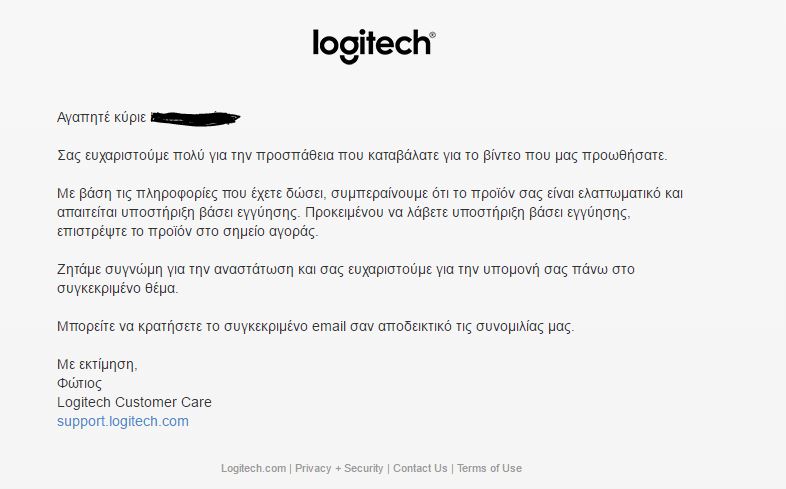This screenshot has width=786, height=489.
Task: Open the Privacy + Security footer link
Action: (x=339, y=468)
